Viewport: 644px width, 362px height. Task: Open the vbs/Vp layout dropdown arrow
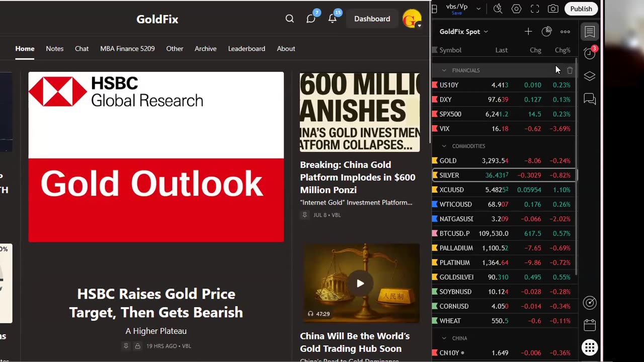pos(478,9)
